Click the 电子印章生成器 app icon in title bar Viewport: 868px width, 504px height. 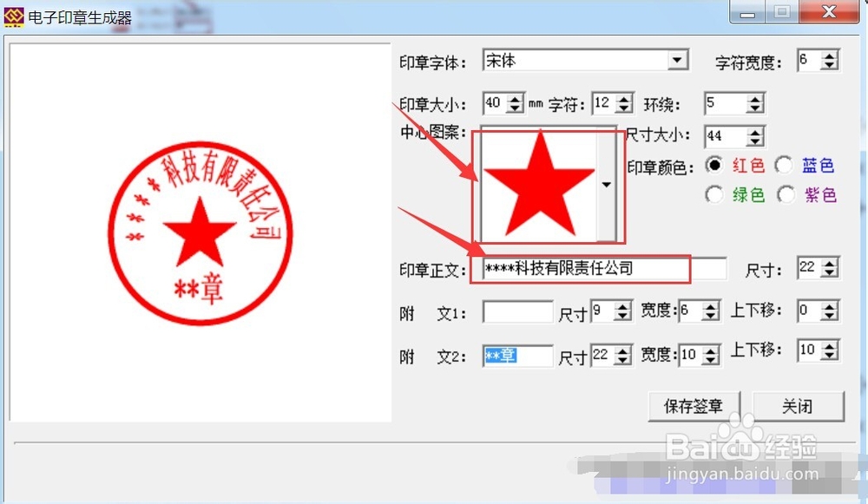(x=14, y=17)
